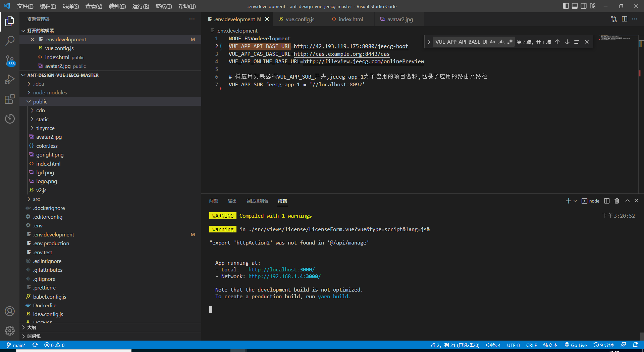
Task: Expand the .idea folder
Action: pyautogui.click(x=111, y=84)
